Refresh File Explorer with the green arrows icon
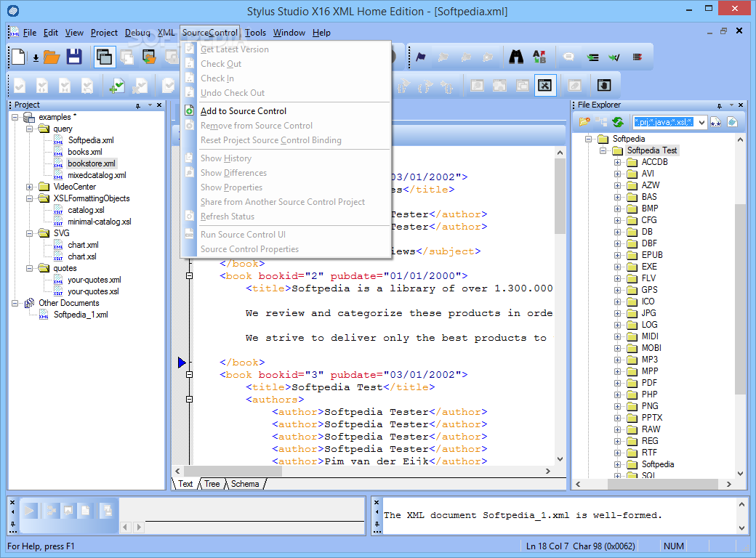The width and height of the screenshot is (756, 558). (x=618, y=122)
